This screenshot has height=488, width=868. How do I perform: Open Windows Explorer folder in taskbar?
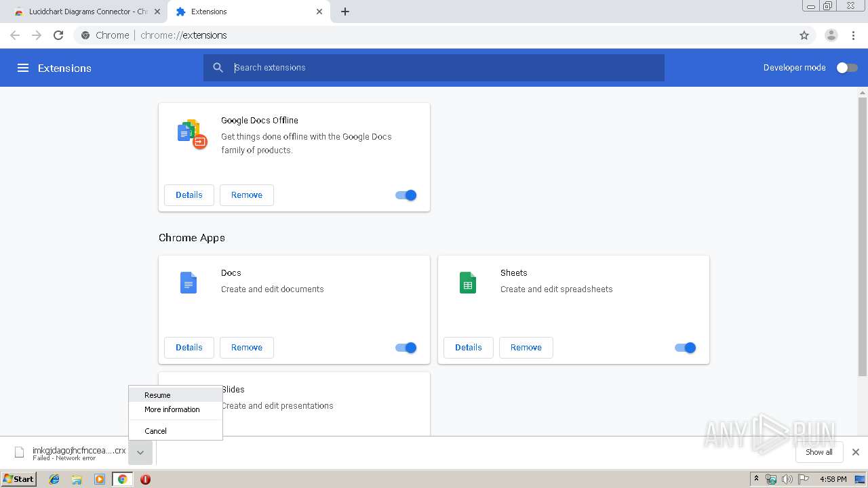[77, 479]
